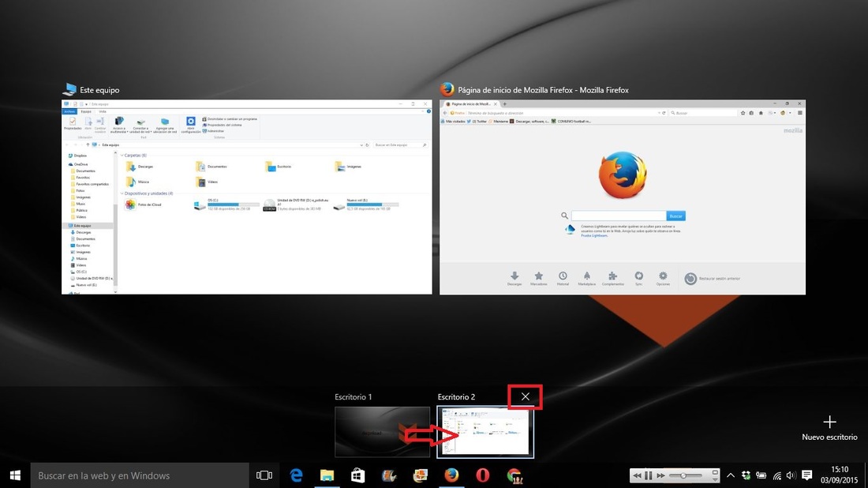The image size is (868, 488).
Task: Open Historial on Firefox start page
Action: click(x=563, y=278)
